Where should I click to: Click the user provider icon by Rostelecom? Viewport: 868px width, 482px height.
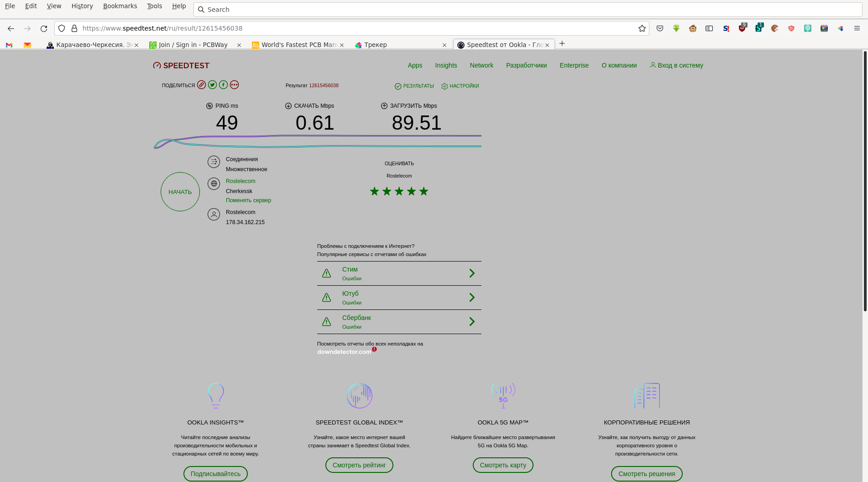tap(214, 214)
